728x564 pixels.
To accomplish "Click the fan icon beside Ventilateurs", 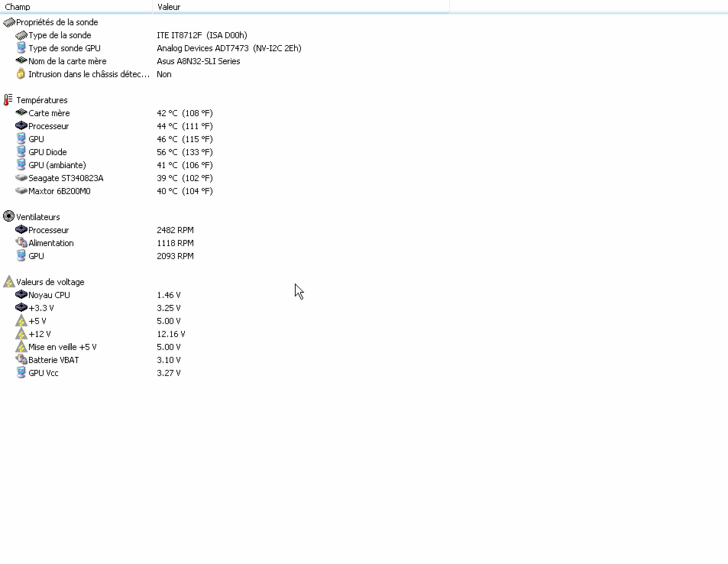I will click(x=9, y=216).
